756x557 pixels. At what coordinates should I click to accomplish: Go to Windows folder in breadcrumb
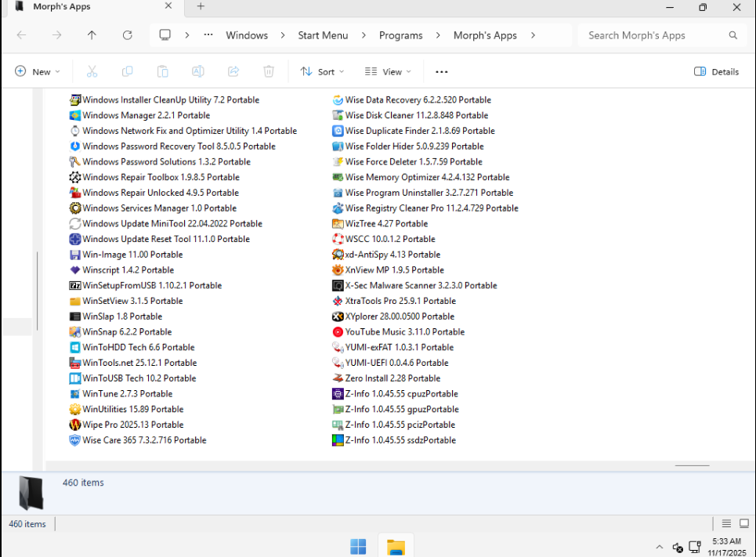click(x=247, y=35)
